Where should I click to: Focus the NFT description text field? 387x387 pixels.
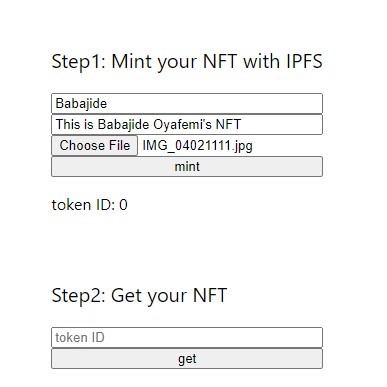tap(187, 124)
